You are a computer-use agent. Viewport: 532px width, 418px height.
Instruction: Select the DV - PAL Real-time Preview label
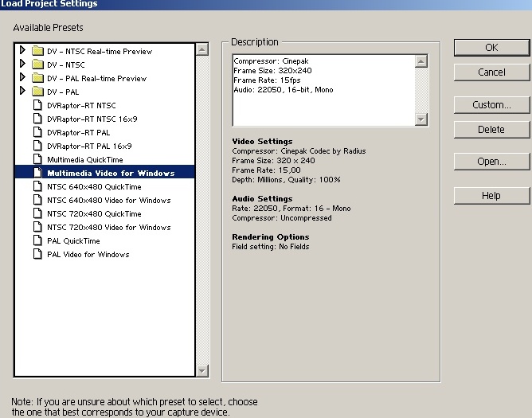[x=96, y=78]
